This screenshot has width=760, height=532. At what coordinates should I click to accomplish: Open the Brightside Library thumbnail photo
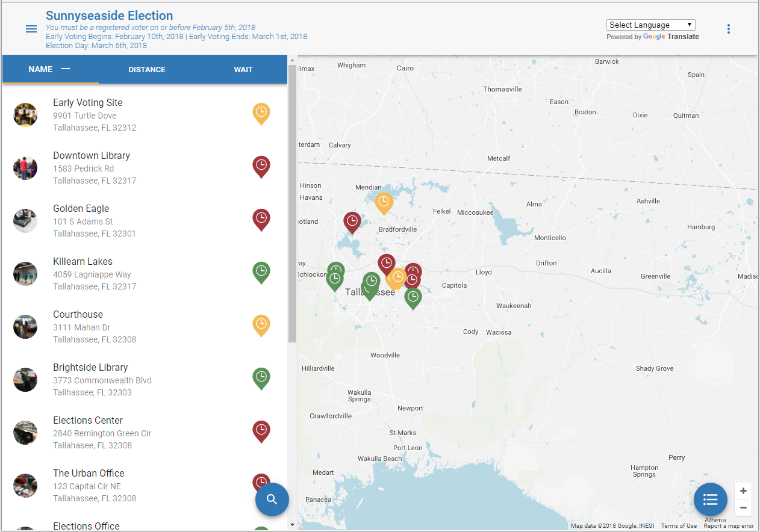25,380
